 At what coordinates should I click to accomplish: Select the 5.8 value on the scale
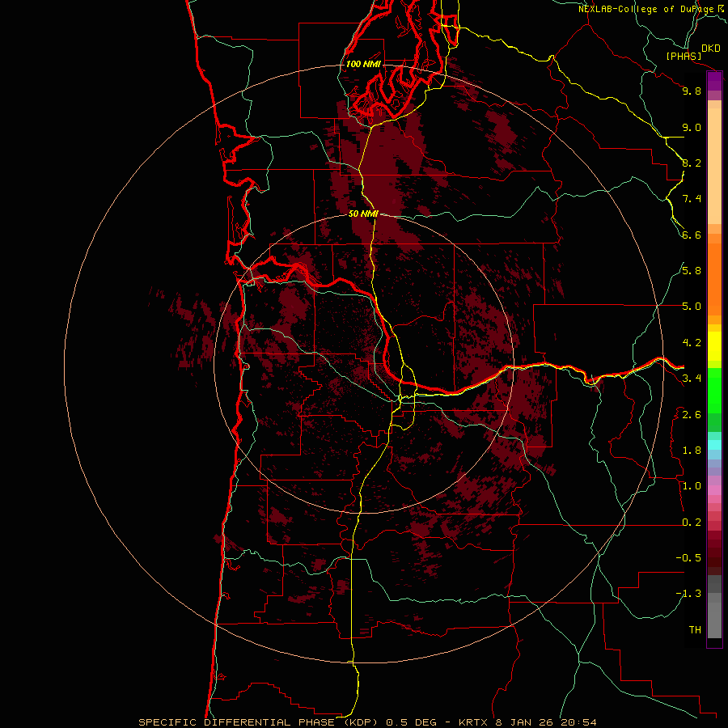point(692,271)
